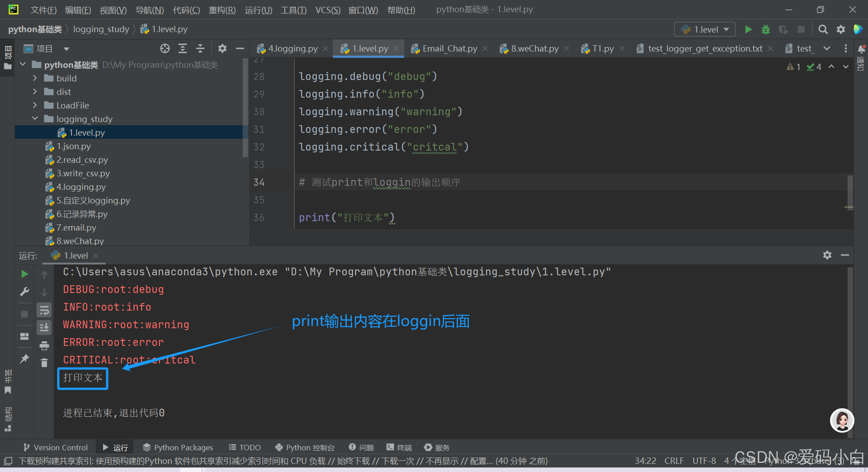Click the stop icon in top toolbar
Viewport: 868px width, 472px height.
pyautogui.click(x=801, y=29)
